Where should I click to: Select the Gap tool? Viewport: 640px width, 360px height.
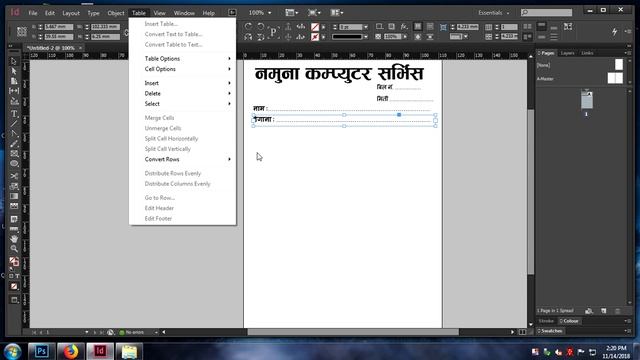tap(14, 91)
